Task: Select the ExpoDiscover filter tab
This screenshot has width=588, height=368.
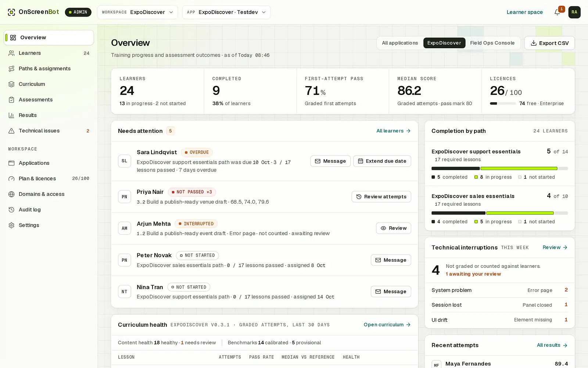Action: tap(444, 43)
